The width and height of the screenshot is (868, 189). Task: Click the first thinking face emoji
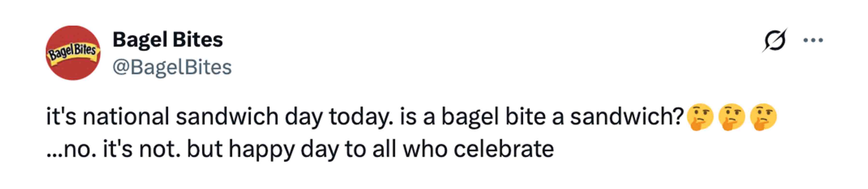point(700,117)
